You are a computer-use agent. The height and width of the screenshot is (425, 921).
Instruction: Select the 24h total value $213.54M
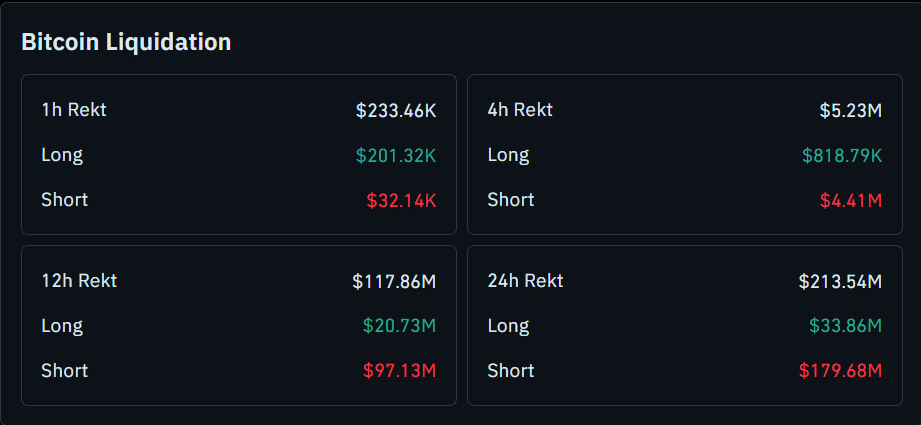(840, 281)
